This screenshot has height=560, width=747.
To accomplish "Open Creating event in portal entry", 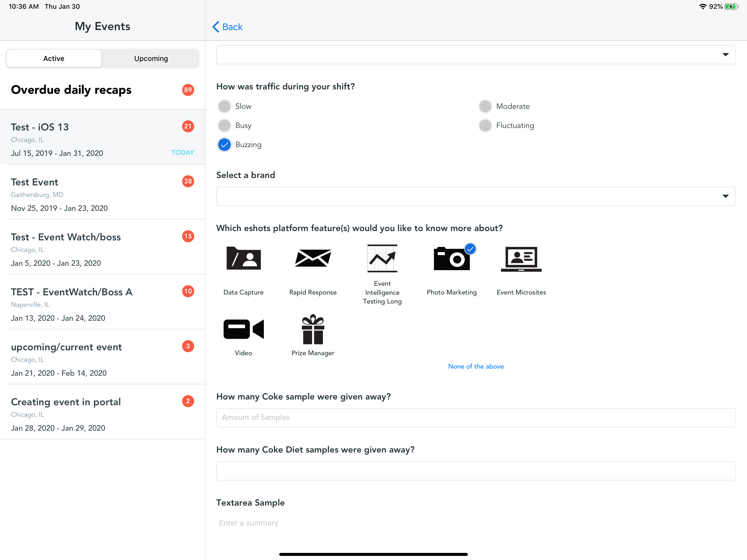I will tap(103, 412).
